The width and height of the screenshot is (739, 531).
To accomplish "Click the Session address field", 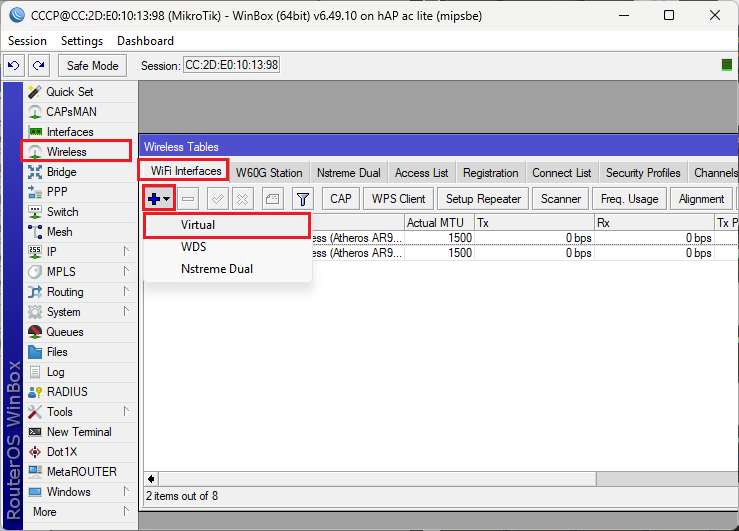I will 231,65.
